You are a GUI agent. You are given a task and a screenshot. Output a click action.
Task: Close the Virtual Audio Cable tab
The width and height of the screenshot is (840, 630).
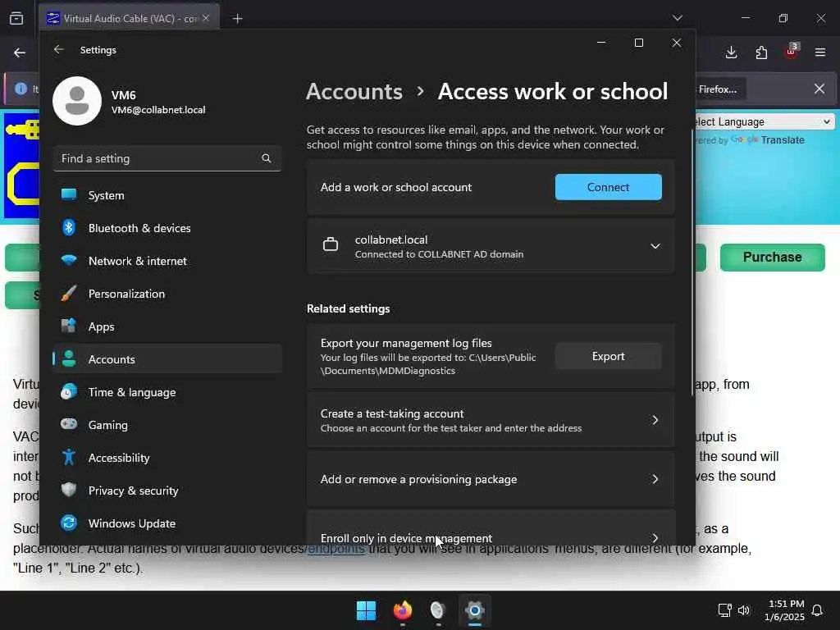pyautogui.click(x=206, y=18)
